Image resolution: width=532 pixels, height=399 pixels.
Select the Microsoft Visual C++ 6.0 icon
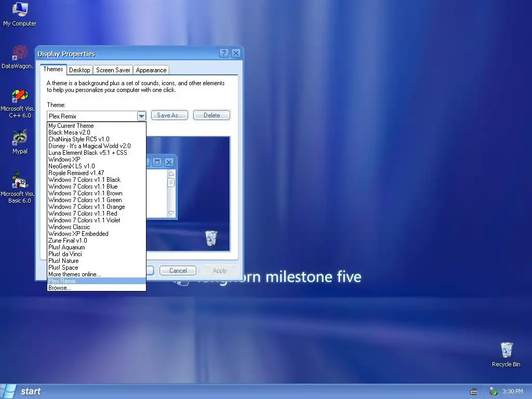(18, 103)
